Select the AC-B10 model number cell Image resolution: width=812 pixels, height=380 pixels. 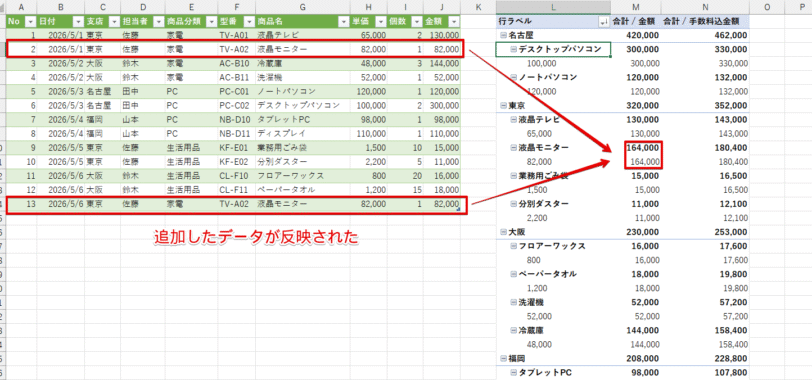coord(237,63)
